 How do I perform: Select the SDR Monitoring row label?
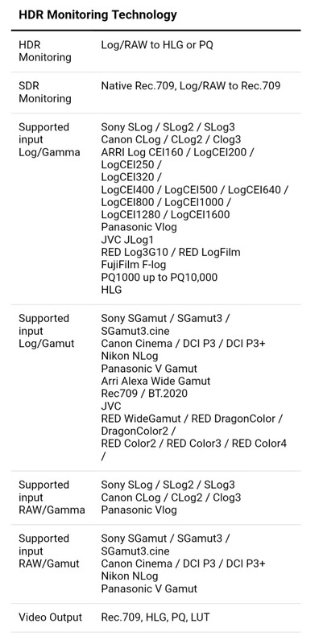45,92
